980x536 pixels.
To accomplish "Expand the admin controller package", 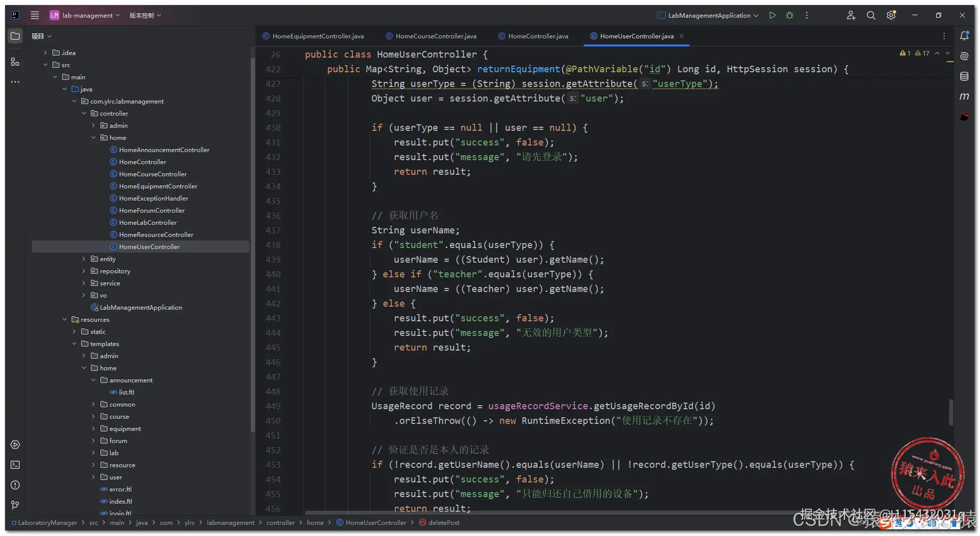I will (93, 125).
